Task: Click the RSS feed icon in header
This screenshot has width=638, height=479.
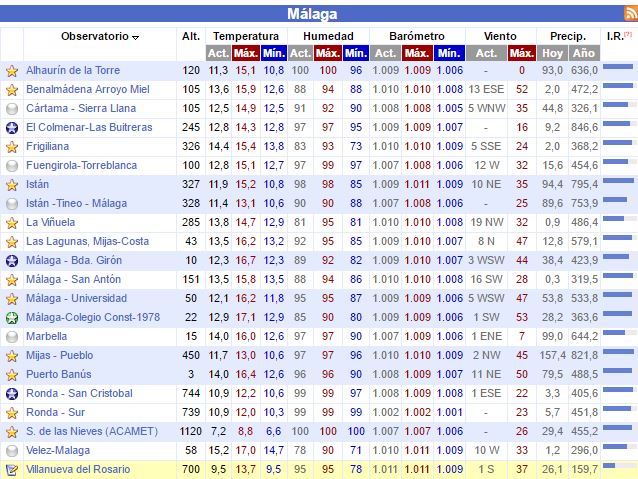Action: pos(628,14)
